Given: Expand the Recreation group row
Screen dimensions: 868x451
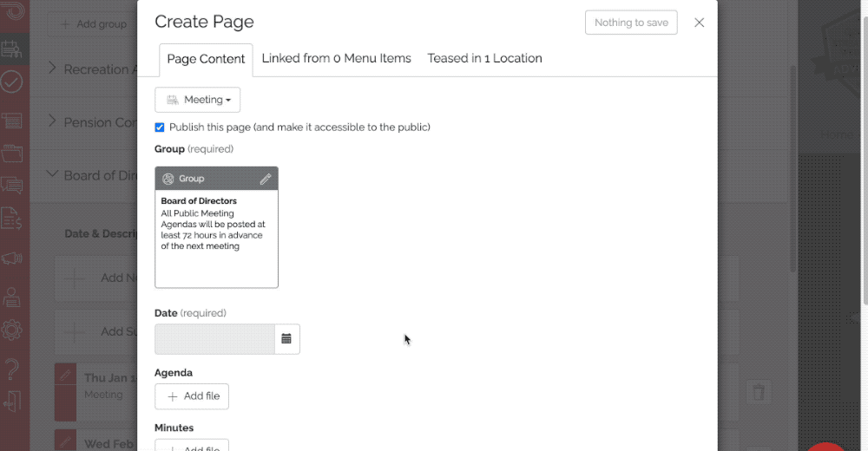Looking at the screenshot, I should tap(52, 68).
